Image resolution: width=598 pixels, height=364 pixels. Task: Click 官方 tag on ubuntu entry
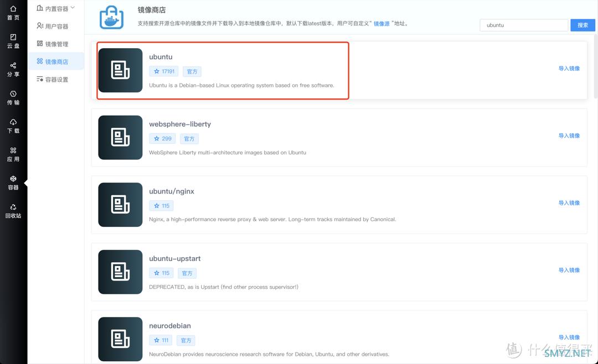click(x=192, y=72)
